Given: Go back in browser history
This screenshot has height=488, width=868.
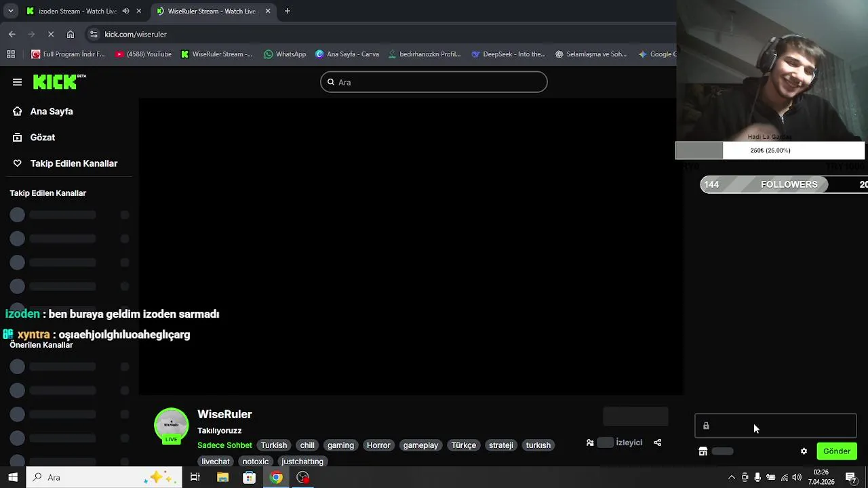Looking at the screenshot, I should coord(12,34).
